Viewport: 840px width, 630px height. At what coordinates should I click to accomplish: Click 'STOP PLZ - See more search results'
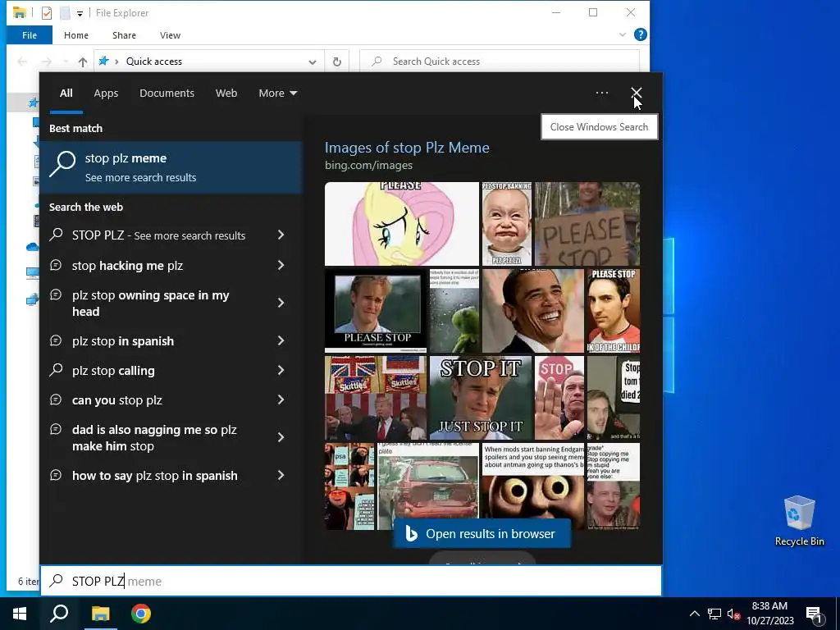(x=158, y=235)
